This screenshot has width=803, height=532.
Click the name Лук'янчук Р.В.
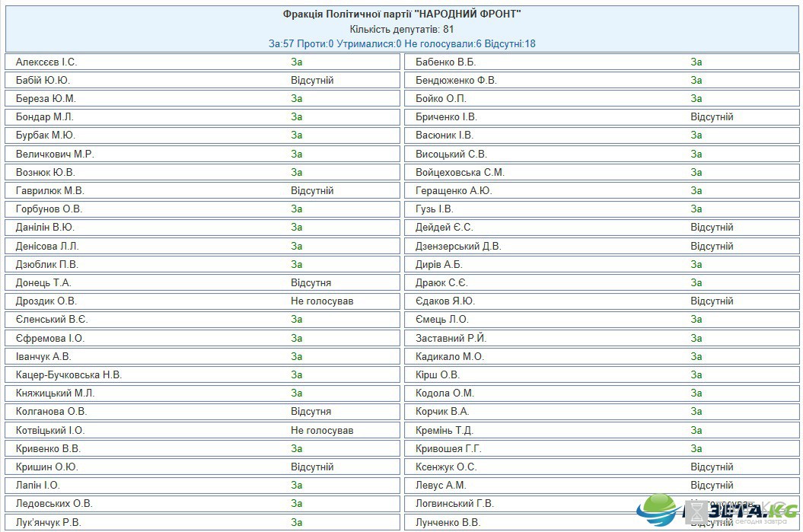[48, 523]
